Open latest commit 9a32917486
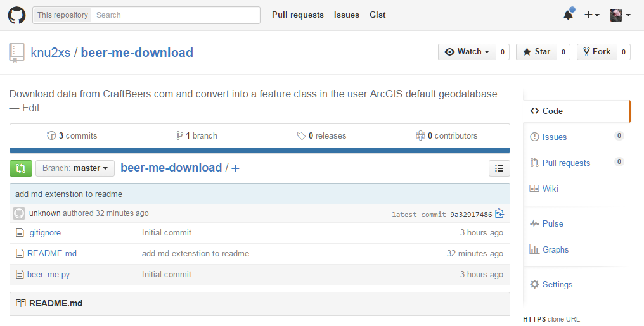 click(x=471, y=215)
